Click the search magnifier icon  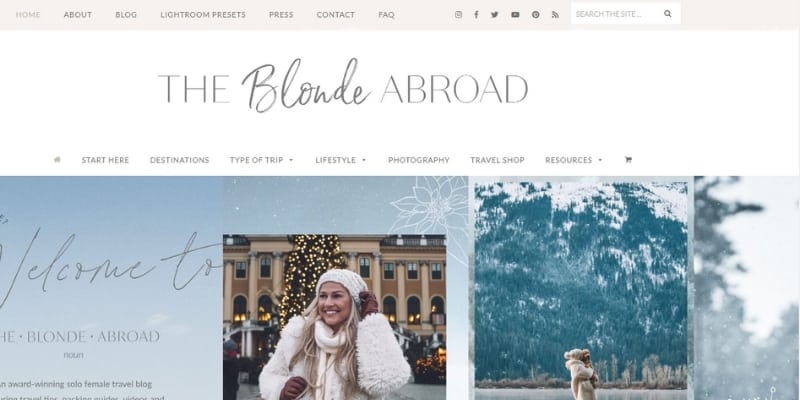(x=667, y=14)
